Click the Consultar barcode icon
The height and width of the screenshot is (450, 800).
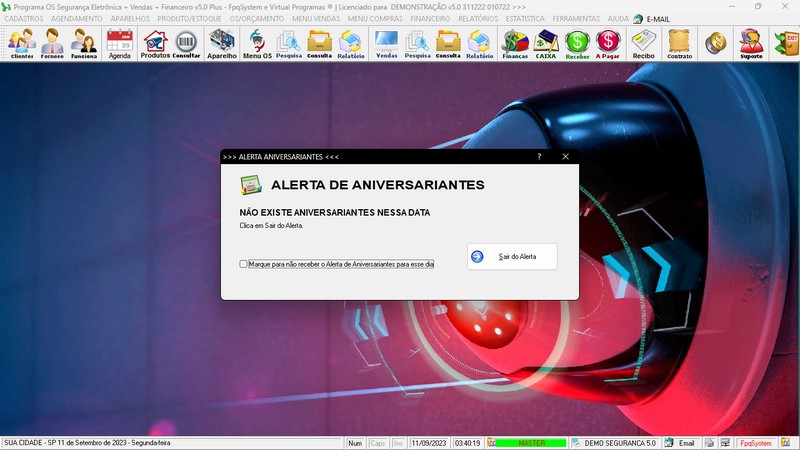click(x=186, y=44)
